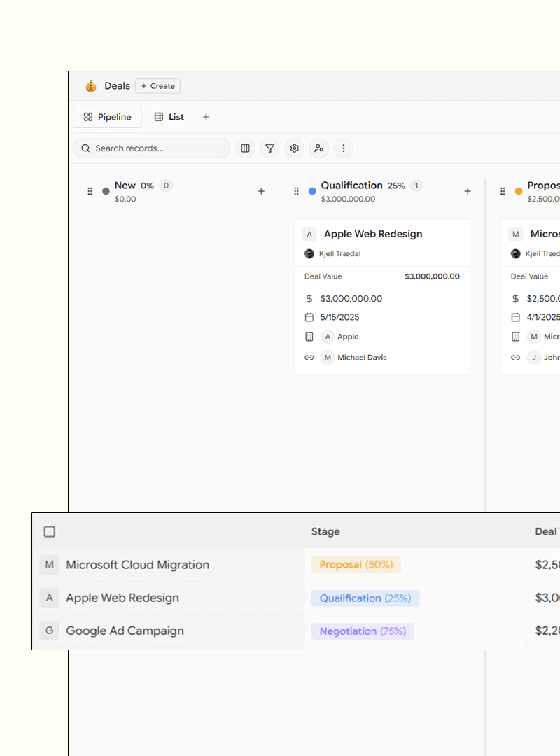Open the view settings gear icon
Image resolution: width=560 pixels, height=756 pixels.
[x=294, y=148]
